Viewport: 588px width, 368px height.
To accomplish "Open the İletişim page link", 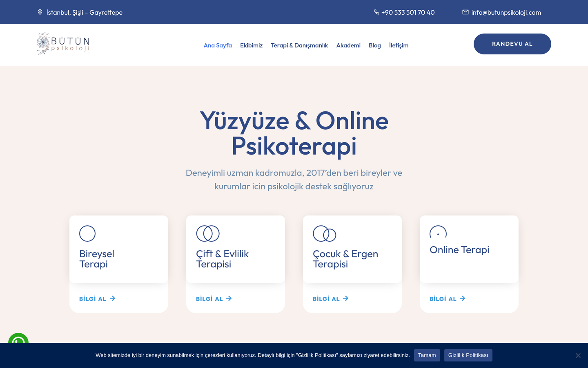I will (399, 45).
